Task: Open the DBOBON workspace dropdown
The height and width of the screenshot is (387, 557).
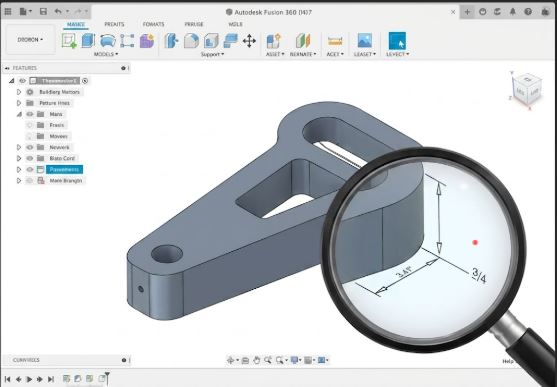Action: click(x=31, y=39)
